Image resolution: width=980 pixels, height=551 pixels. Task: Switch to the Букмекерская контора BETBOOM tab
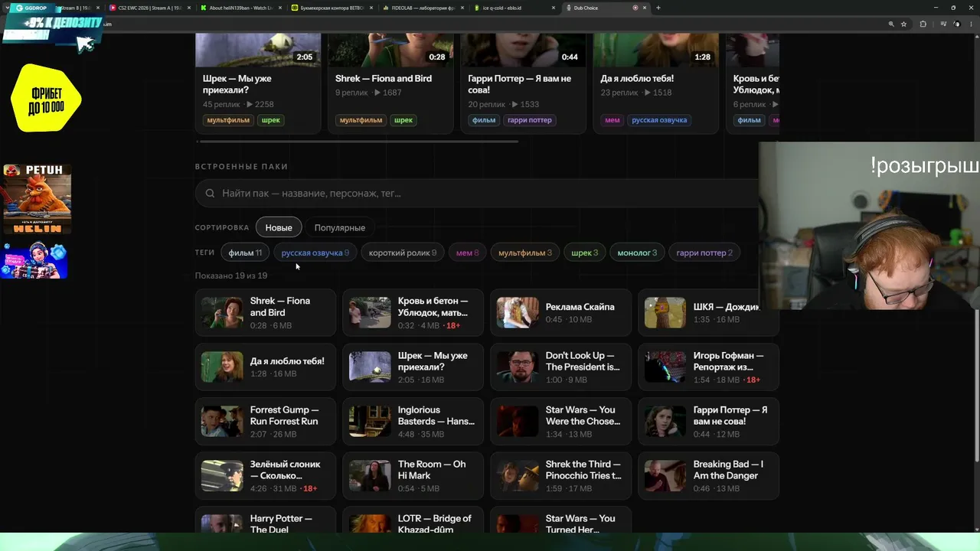(x=331, y=8)
